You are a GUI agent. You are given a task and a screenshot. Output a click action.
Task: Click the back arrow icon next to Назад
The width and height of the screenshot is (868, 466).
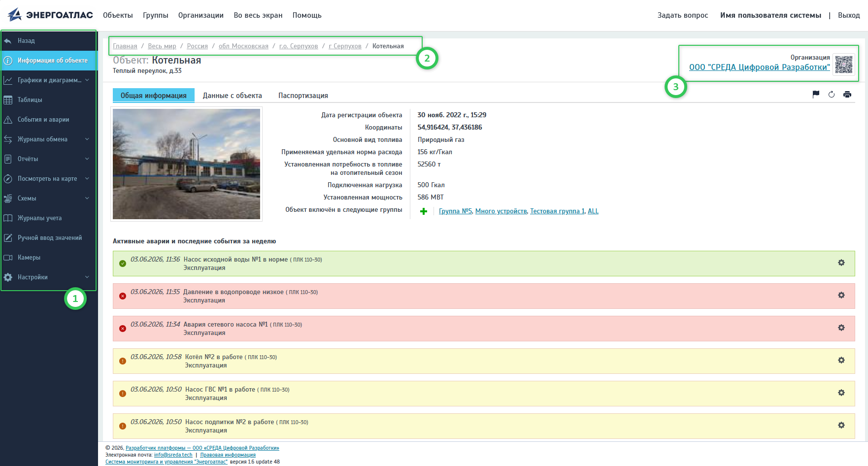[8, 41]
